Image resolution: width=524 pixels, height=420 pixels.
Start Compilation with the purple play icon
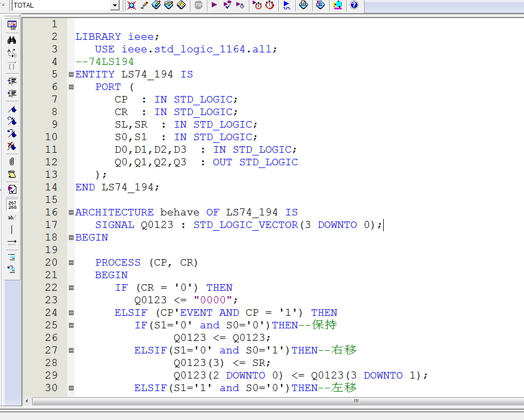click(x=215, y=5)
